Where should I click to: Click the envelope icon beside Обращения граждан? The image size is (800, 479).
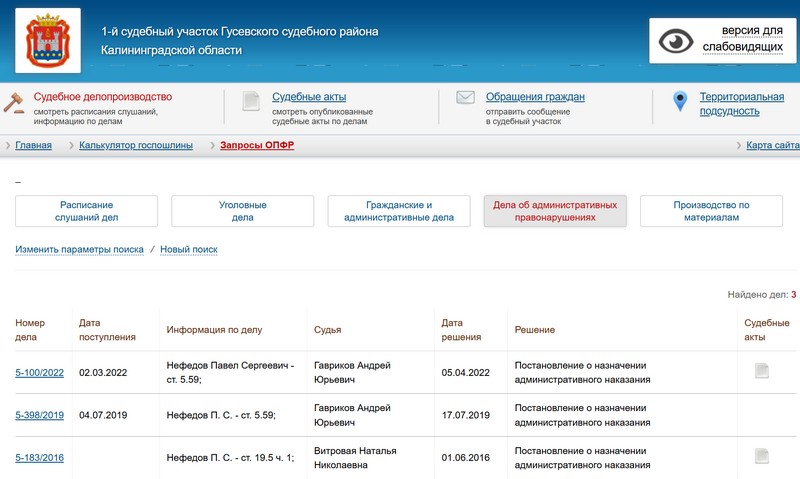465,97
